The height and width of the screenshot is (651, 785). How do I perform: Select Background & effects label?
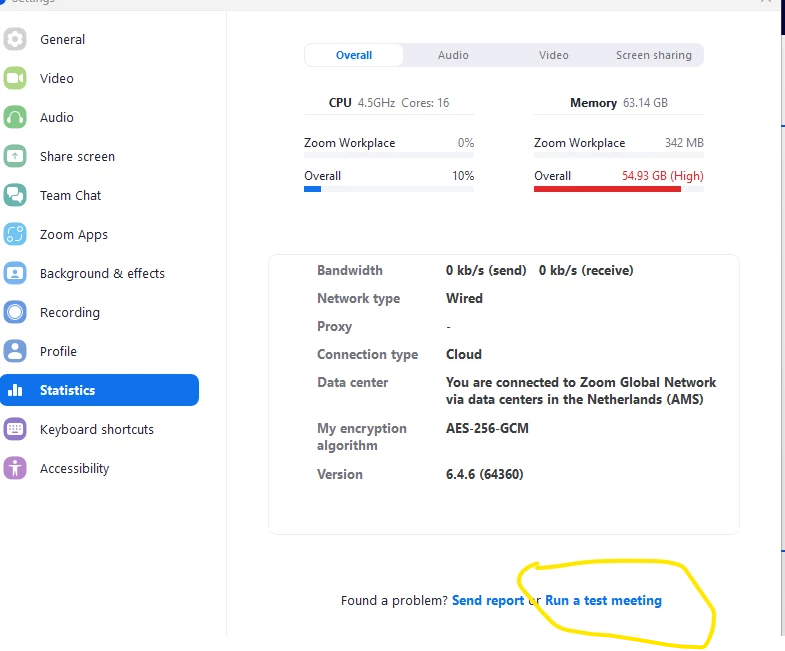tap(102, 273)
